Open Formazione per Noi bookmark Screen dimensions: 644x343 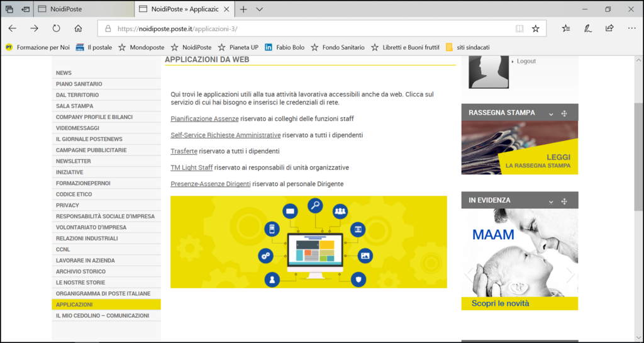[x=37, y=47]
